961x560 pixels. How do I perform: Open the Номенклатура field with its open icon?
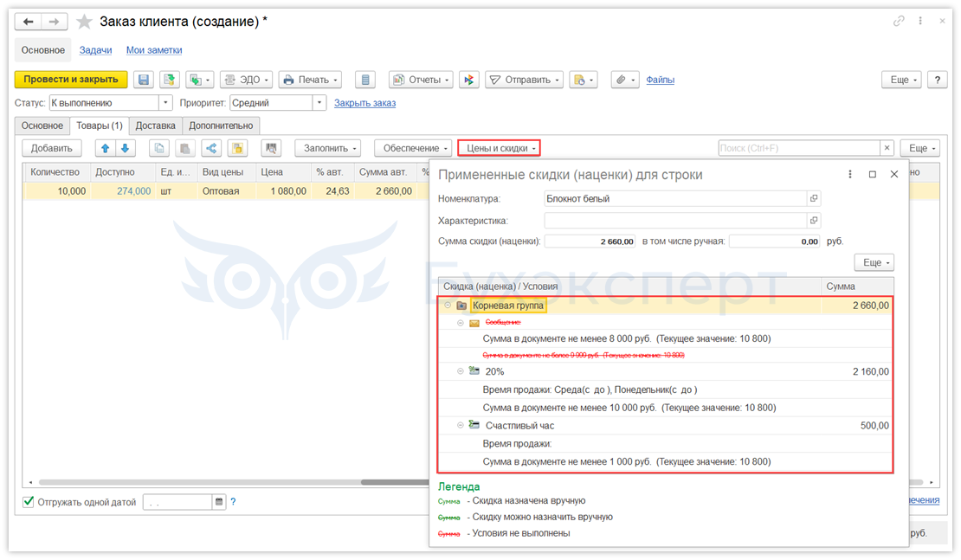pos(814,198)
